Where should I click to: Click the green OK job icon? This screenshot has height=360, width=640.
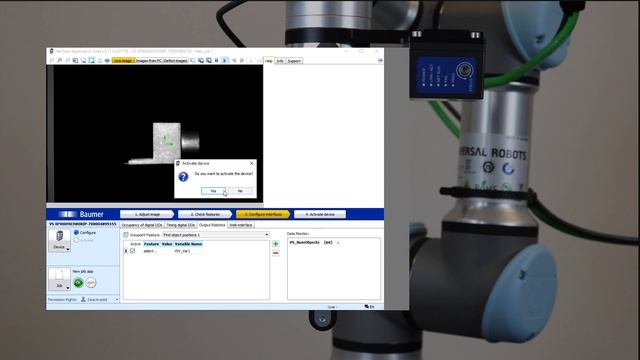click(x=78, y=282)
